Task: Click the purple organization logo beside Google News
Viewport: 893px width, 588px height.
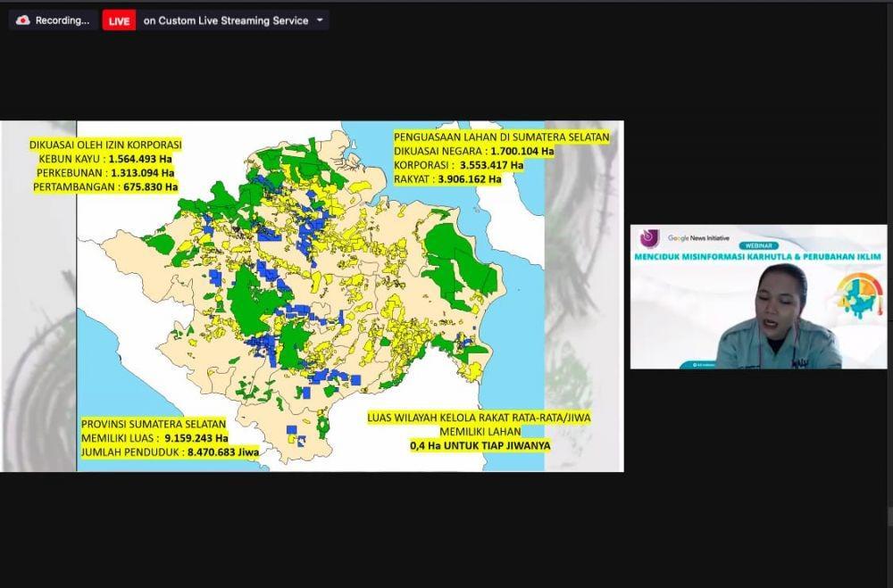Action: coord(650,238)
